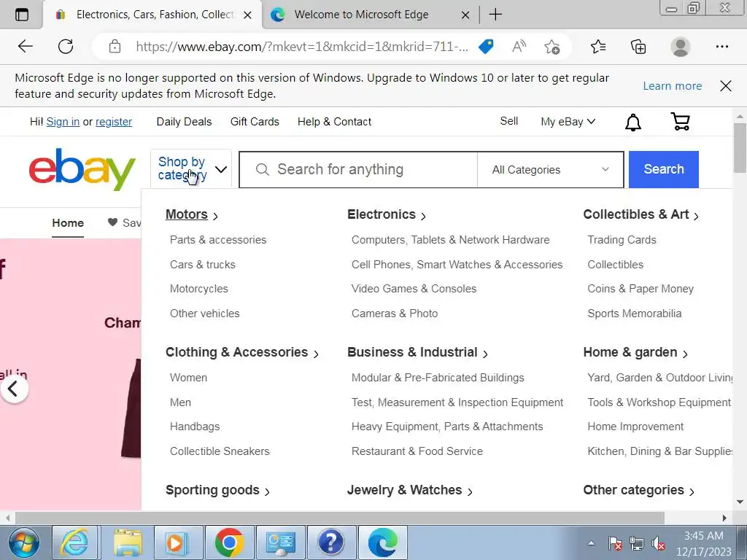Open the taskbar clock and date
The image size is (747, 560).
(x=704, y=543)
